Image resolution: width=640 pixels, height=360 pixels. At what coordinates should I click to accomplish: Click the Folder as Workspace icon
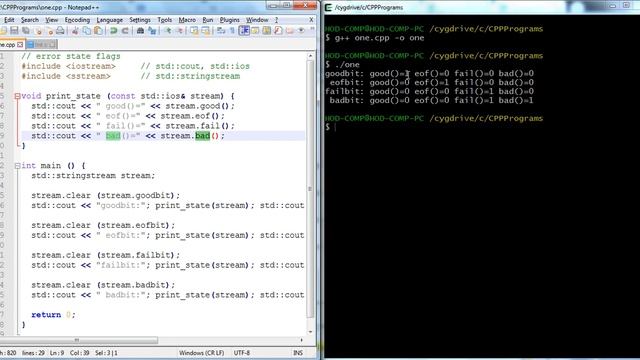pos(290,31)
